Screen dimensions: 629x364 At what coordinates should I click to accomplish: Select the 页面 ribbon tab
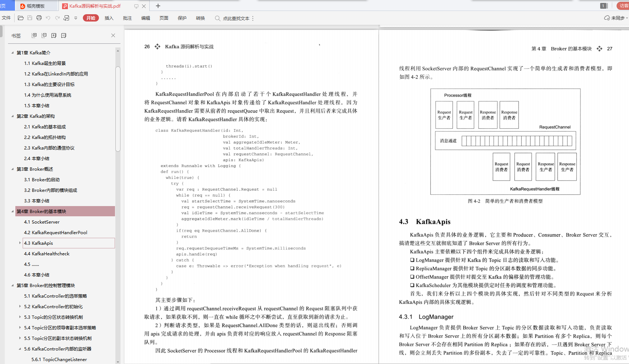tap(164, 18)
